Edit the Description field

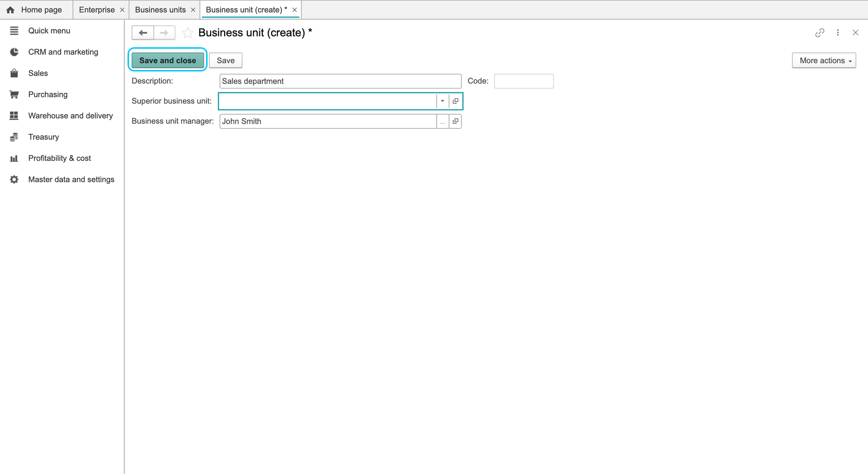[x=340, y=81]
